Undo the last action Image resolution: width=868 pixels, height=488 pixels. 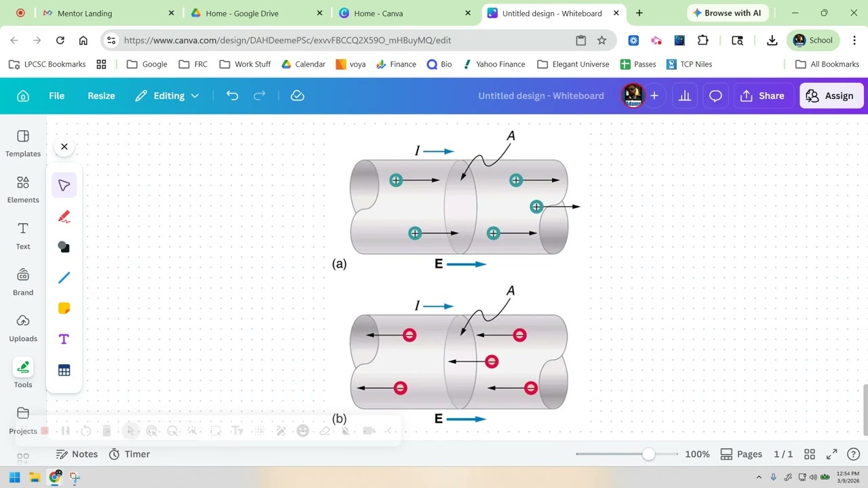233,96
